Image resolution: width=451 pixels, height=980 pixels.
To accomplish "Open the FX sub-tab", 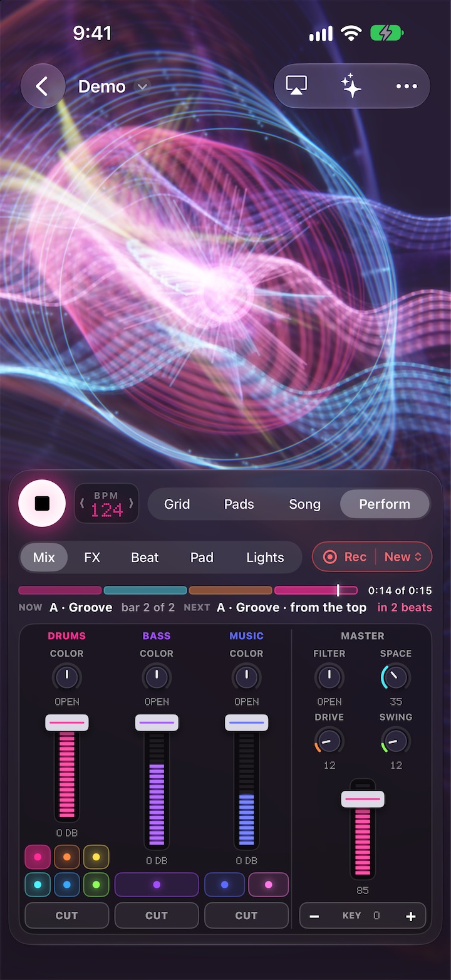I will click(x=92, y=557).
